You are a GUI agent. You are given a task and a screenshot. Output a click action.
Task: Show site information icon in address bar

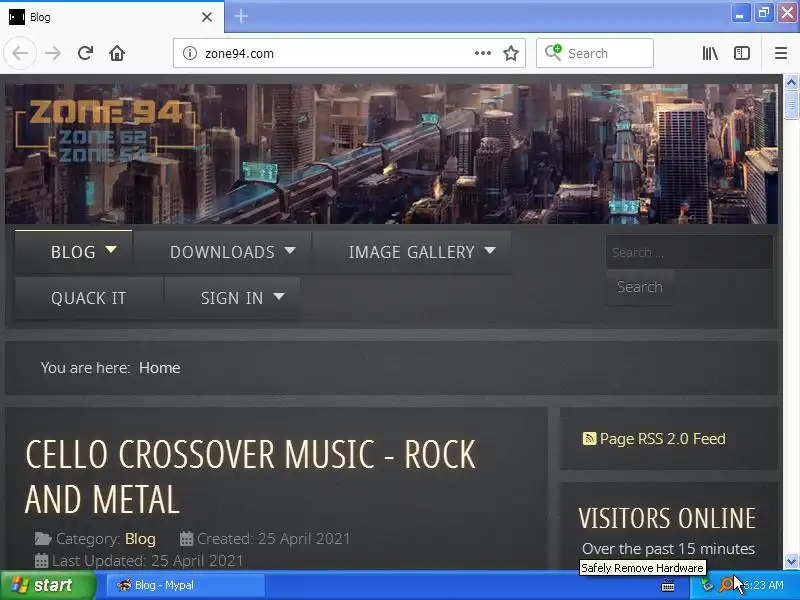point(190,53)
